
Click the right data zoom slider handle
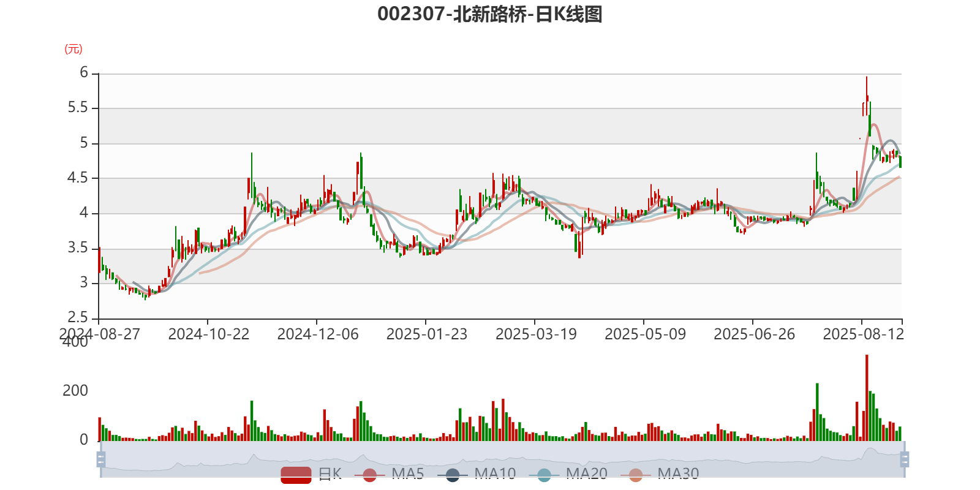(x=904, y=459)
